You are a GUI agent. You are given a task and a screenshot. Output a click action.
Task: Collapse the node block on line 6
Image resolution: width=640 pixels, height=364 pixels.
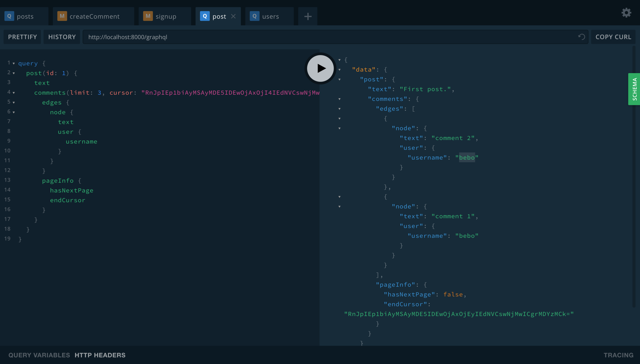point(14,112)
